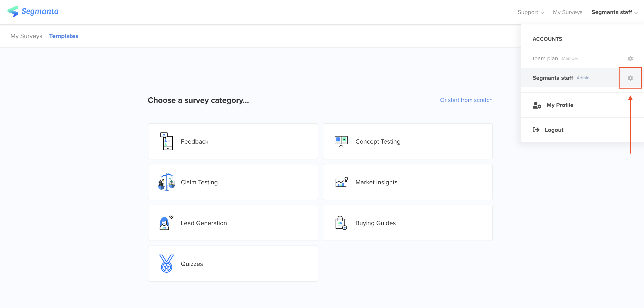Screen dimensions: 644x308
Task: Click the ACCOUNTS heading text
Action: point(547,39)
